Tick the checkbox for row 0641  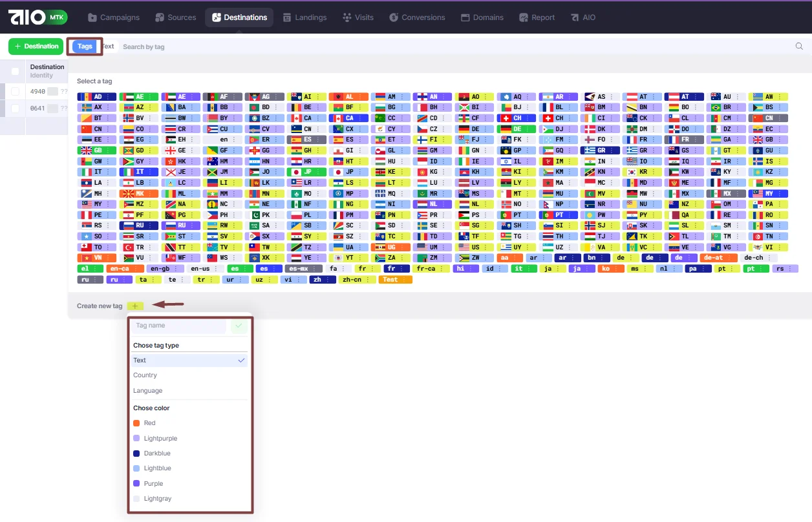[x=16, y=109]
